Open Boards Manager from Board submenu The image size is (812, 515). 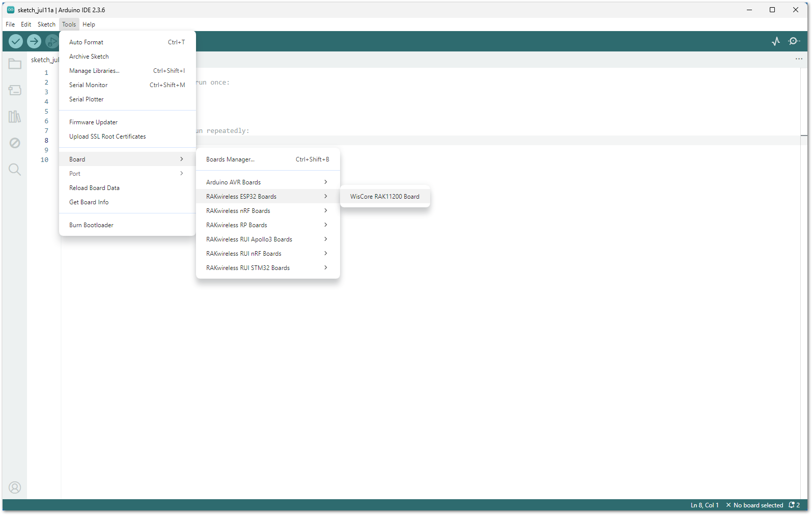268,159
